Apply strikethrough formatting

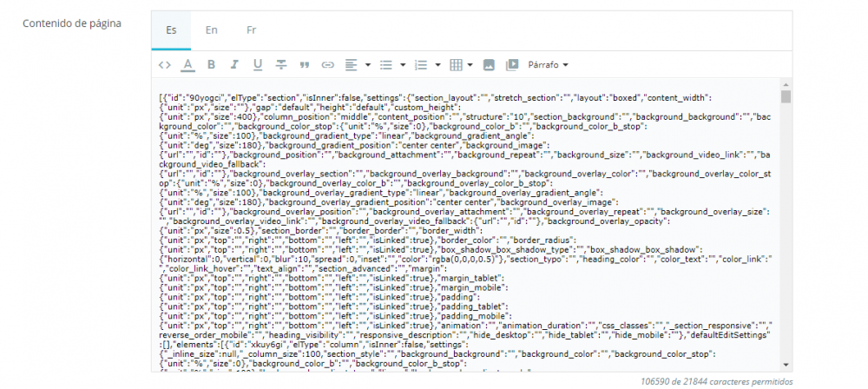point(281,65)
